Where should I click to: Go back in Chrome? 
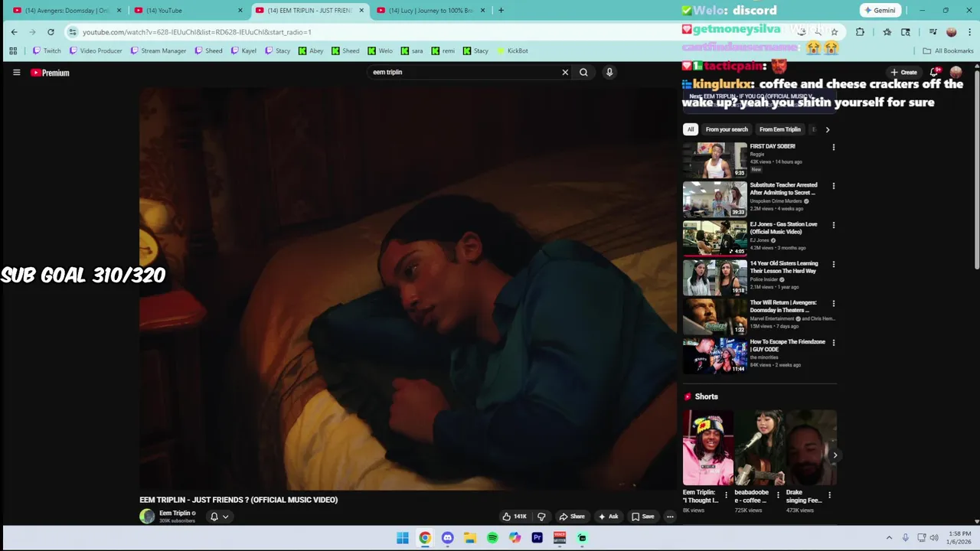(x=14, y=32)
